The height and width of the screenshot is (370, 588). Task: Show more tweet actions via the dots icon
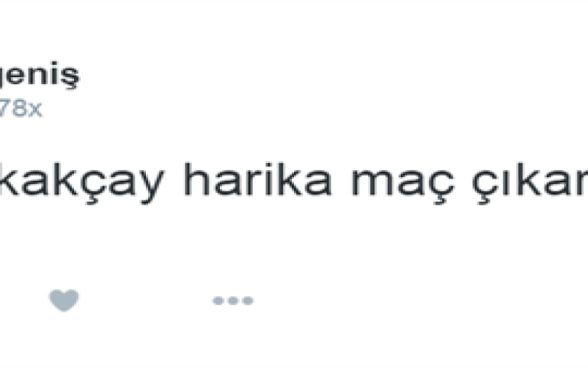pos(233,301)
